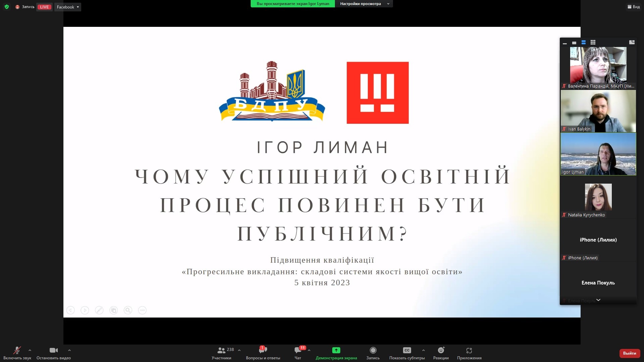Viewport: 644px width, 362px height.
Task: Switch video panel to grid gallery view
Action: pyautogui.click(x=593, y=43)
